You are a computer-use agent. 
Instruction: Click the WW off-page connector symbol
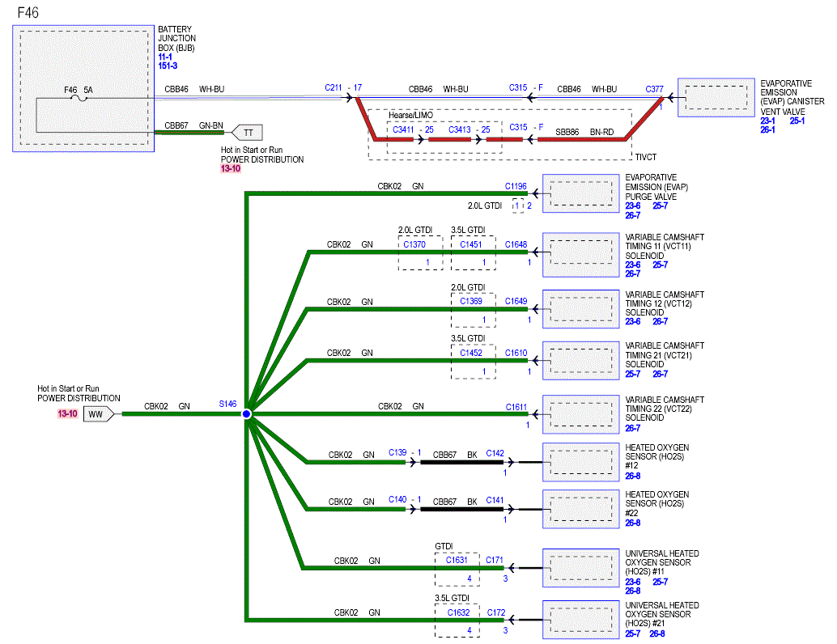pyautogui.click(x=99, y=414)
